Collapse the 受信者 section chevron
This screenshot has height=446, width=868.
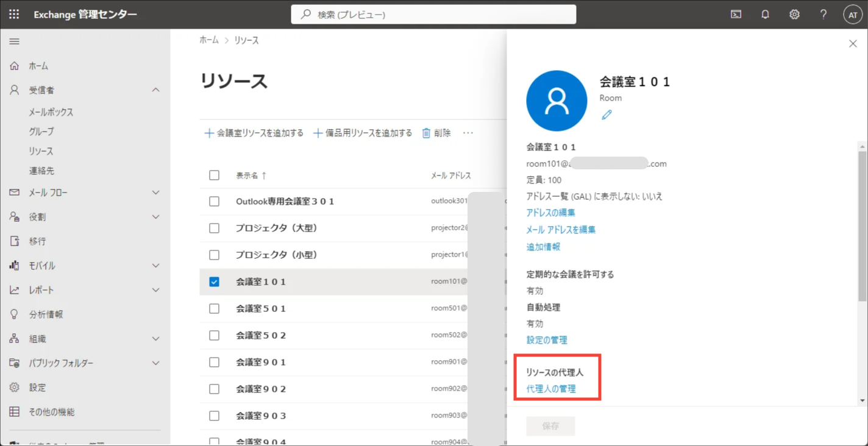[x=155, y=90]
